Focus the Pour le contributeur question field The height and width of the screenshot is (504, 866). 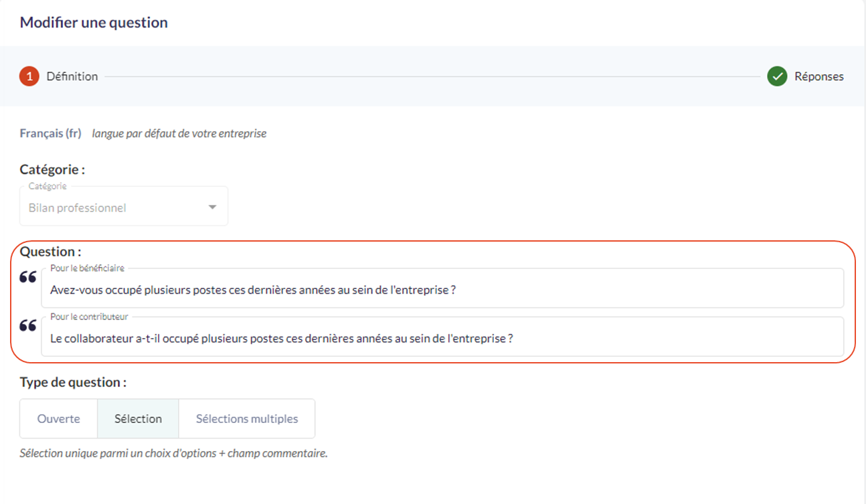442,339
